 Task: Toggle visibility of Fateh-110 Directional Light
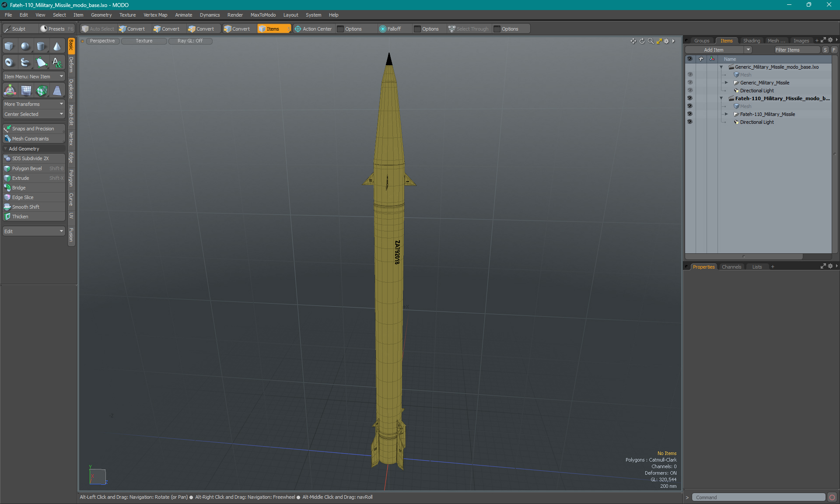pyautogui.click(x=690, y=122)
